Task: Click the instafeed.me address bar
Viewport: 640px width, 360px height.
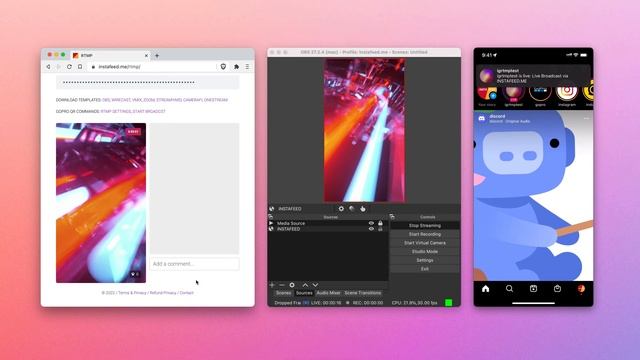Action: pyautogui.click(x=151, y=67)
